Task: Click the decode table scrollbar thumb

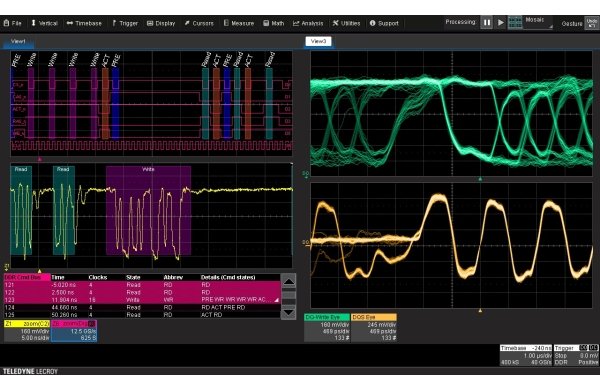Action: click(289, 295)
